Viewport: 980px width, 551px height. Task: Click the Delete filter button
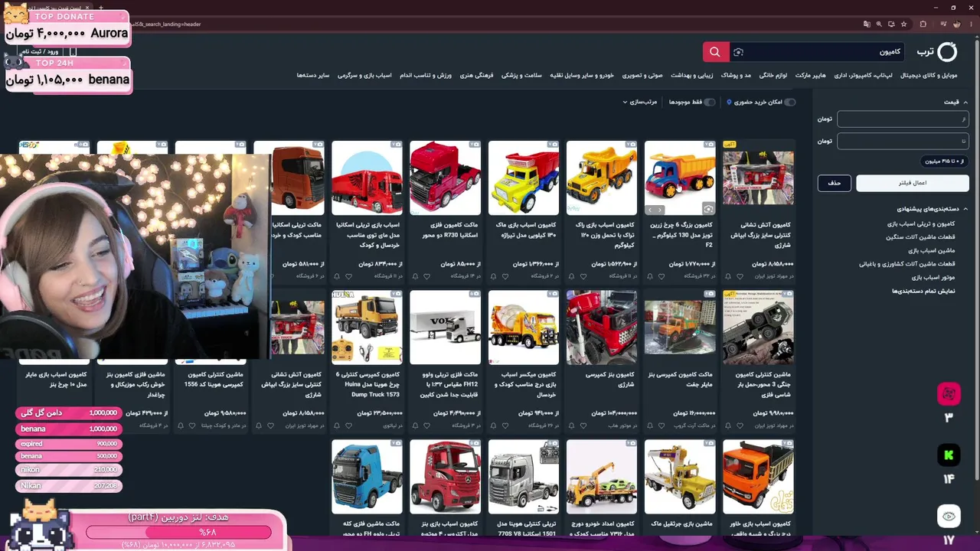[x=835, y=183]
